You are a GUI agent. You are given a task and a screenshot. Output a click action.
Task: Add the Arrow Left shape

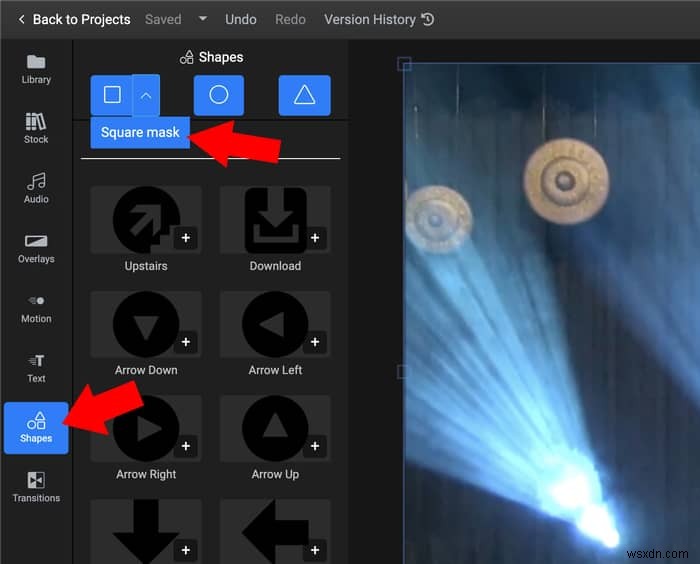[x=315, y=342]
